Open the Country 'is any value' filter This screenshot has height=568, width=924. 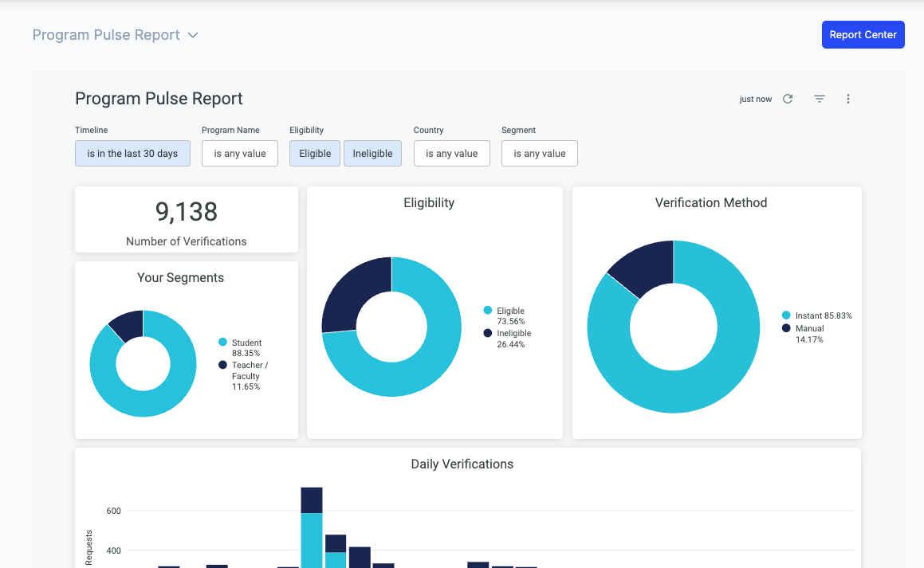tap(452, 153)
